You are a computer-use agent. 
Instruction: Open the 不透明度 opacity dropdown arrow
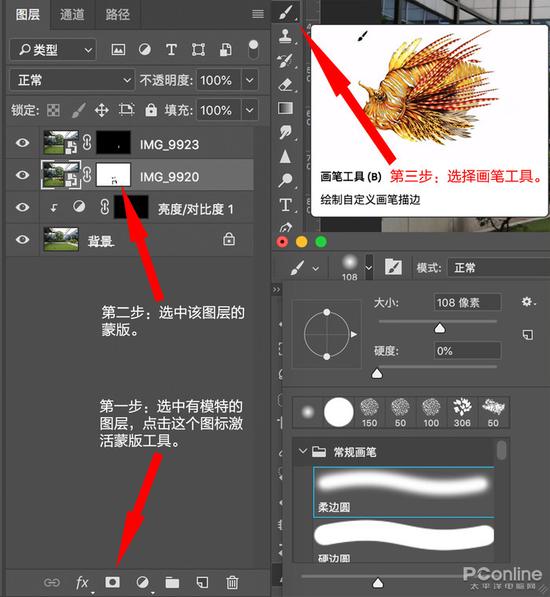[250, 80]
